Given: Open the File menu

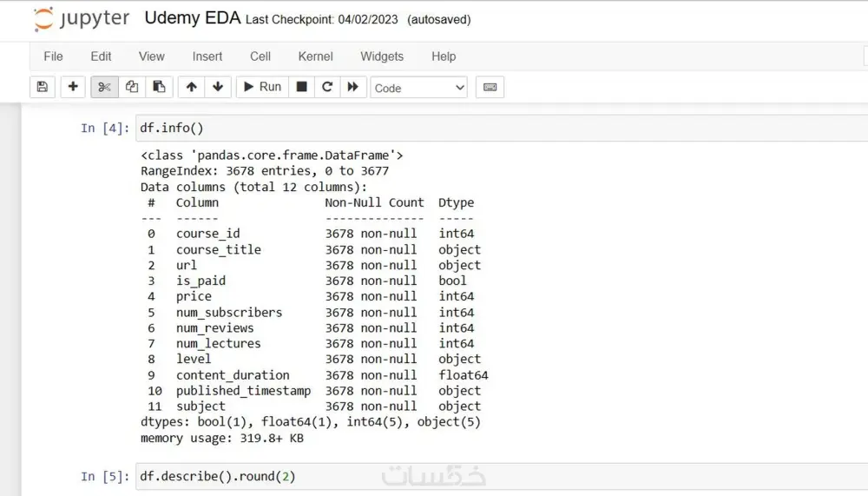Looking at the screenshot, I should (x=53, y=56).
